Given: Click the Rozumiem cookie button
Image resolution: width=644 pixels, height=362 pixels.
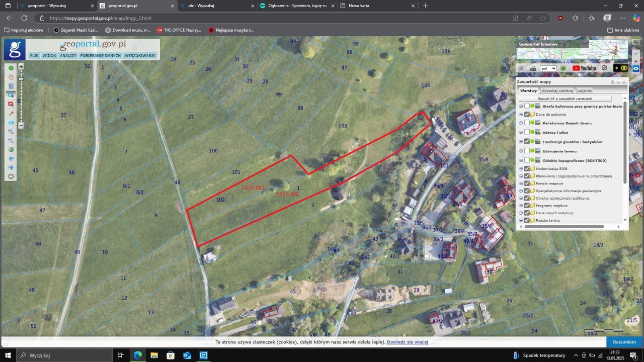Looking at the screenshot, I should (624, 342).
